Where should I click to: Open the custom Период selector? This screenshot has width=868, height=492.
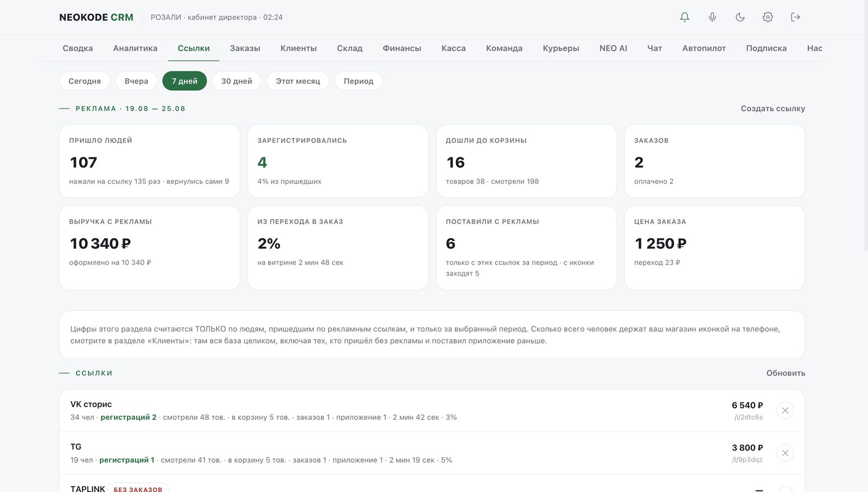click(359, 81)
